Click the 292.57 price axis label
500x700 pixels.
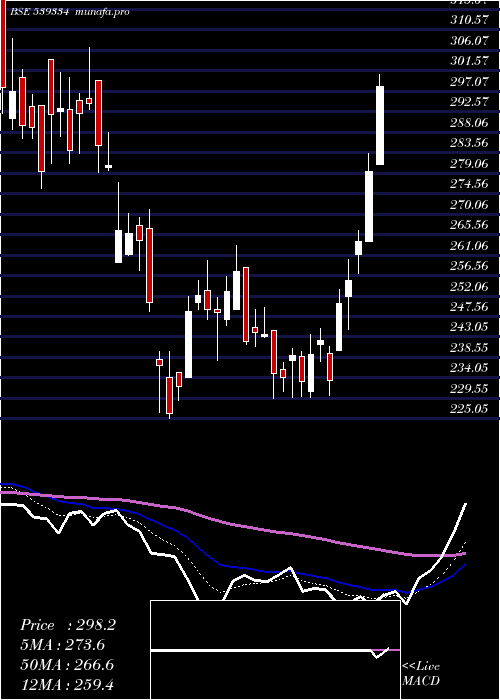tap(469, 102)
